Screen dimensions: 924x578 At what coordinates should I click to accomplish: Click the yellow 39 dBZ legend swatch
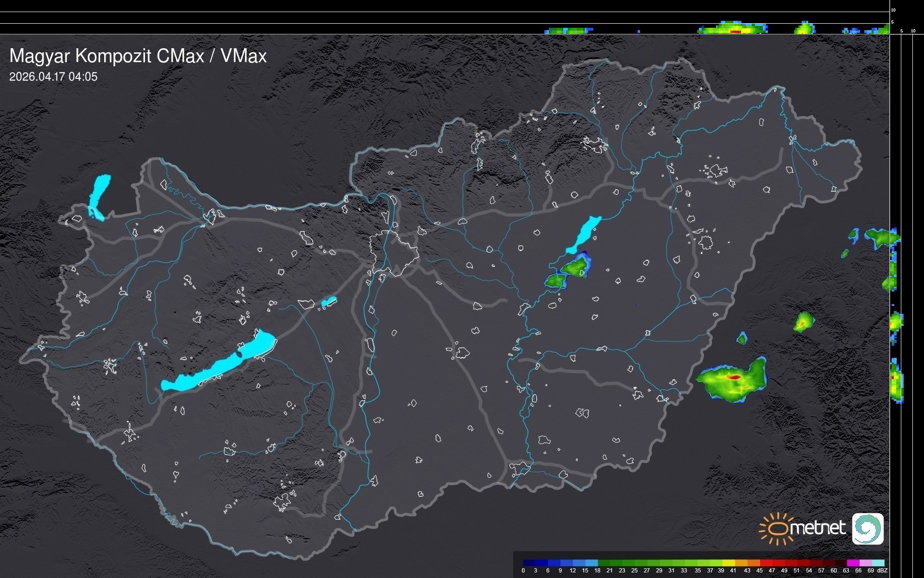pyautogui.click(x=729, y=563)
